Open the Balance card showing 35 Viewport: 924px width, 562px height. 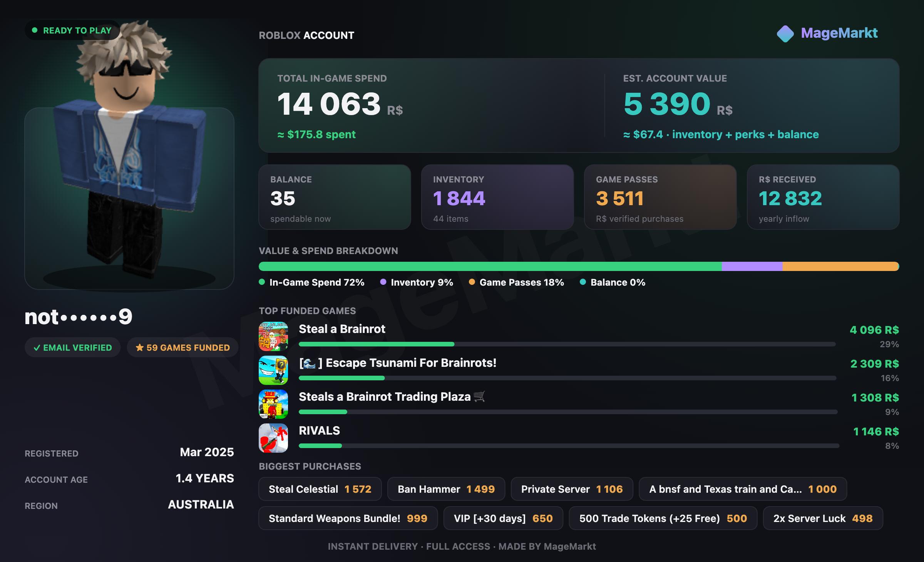(x=335, y=197)
